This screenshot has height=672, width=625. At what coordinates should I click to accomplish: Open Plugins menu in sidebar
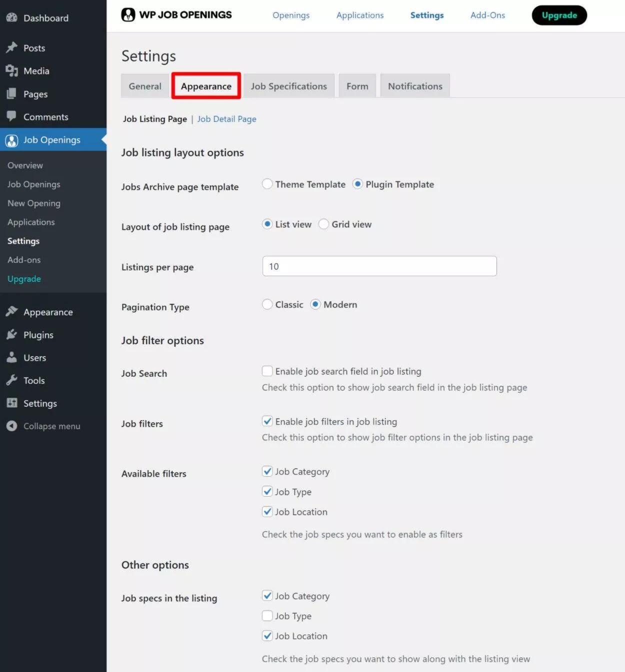click(38, 335)
